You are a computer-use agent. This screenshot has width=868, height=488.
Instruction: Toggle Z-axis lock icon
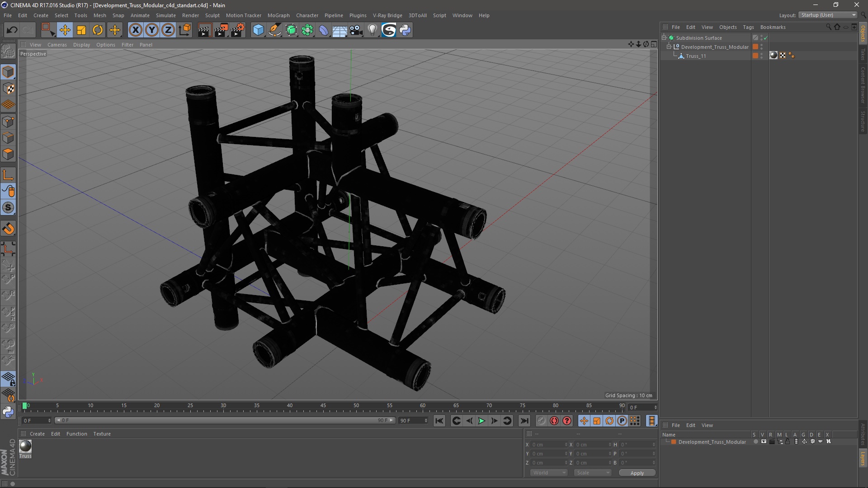point(168,30)
